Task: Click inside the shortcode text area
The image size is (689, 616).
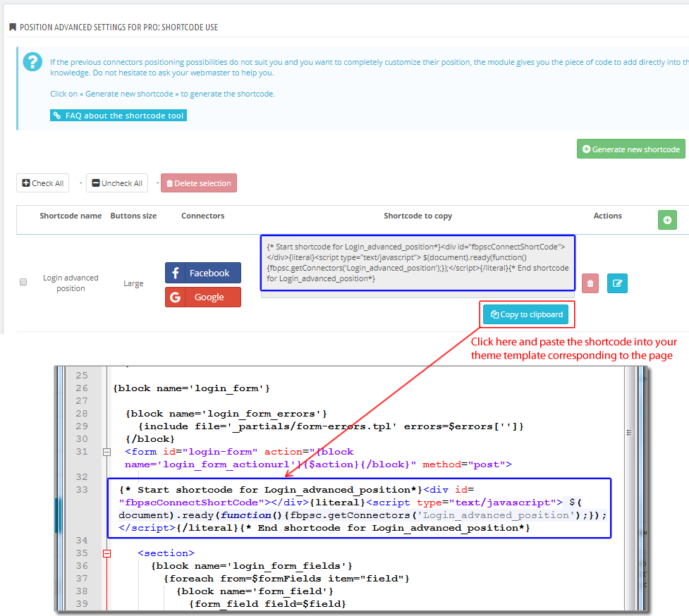Action: (417, 263)
